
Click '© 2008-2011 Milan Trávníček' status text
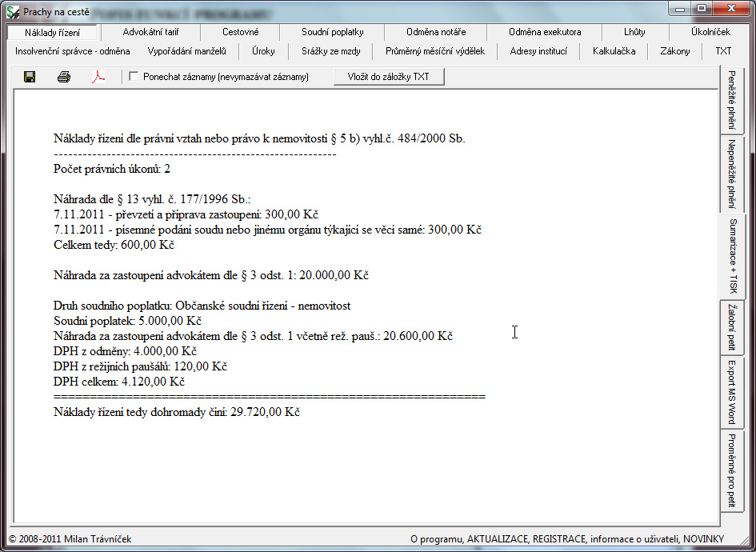pyautogui.click(x=70, y=539)
